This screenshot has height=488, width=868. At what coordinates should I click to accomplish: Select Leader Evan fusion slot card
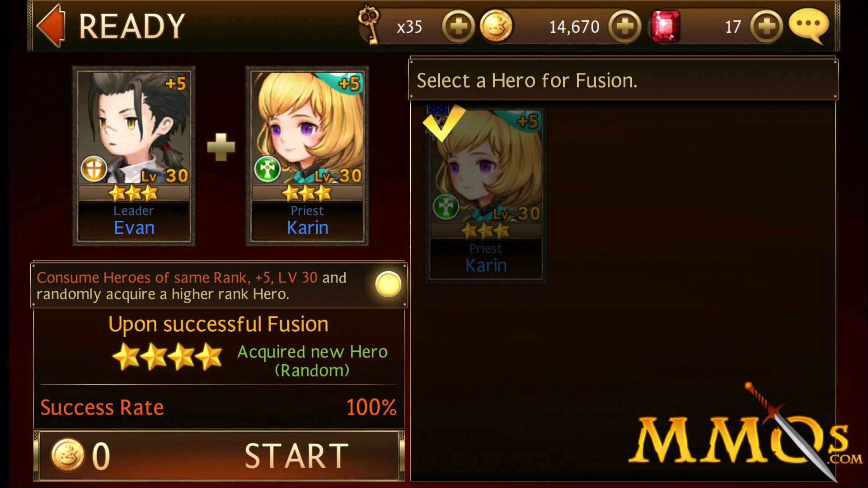point(134,156)
